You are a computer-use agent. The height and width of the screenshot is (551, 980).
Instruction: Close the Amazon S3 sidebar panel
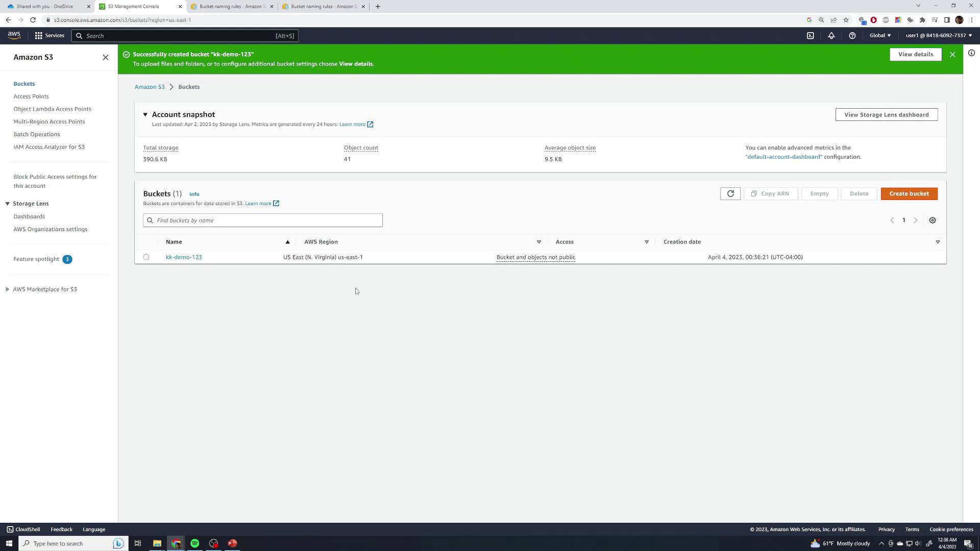coord(105,57)
